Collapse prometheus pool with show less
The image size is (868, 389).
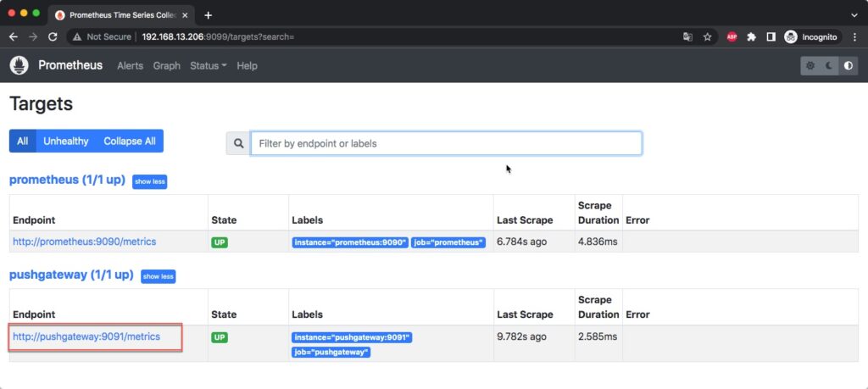[x=149, y=181]
